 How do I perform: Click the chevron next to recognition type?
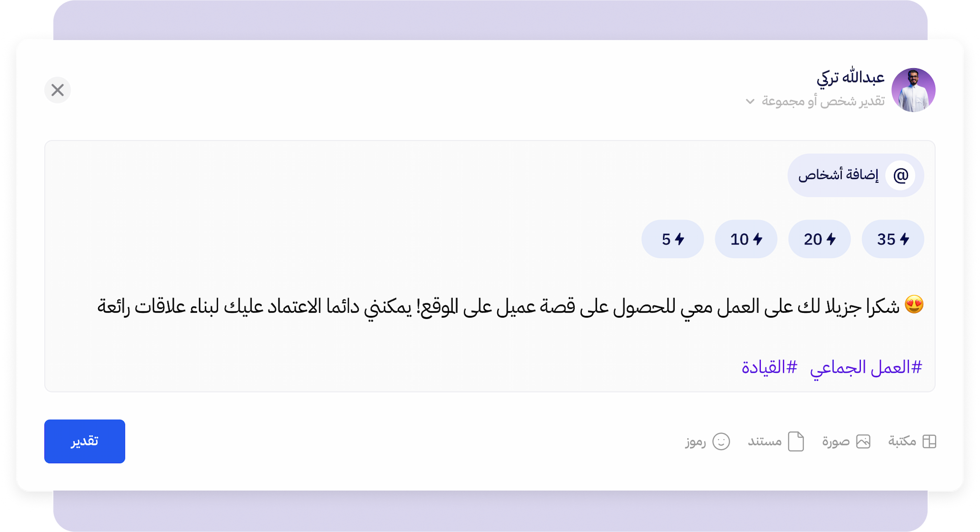pos(750,101)
